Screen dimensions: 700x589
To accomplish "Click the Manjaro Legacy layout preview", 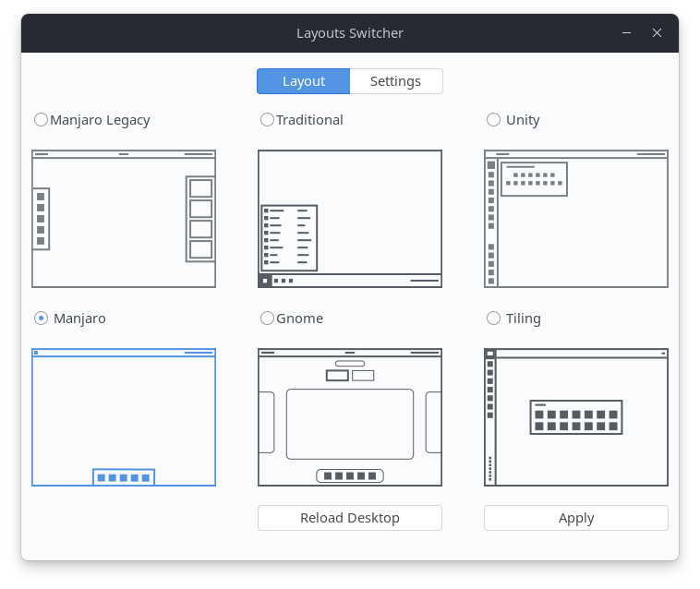I will 124,219.
